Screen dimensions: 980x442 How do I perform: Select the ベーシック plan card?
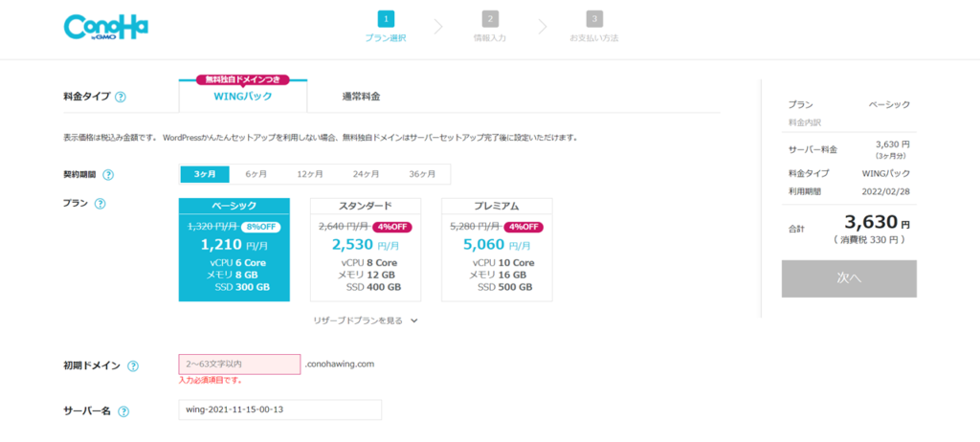coord(234,250)
